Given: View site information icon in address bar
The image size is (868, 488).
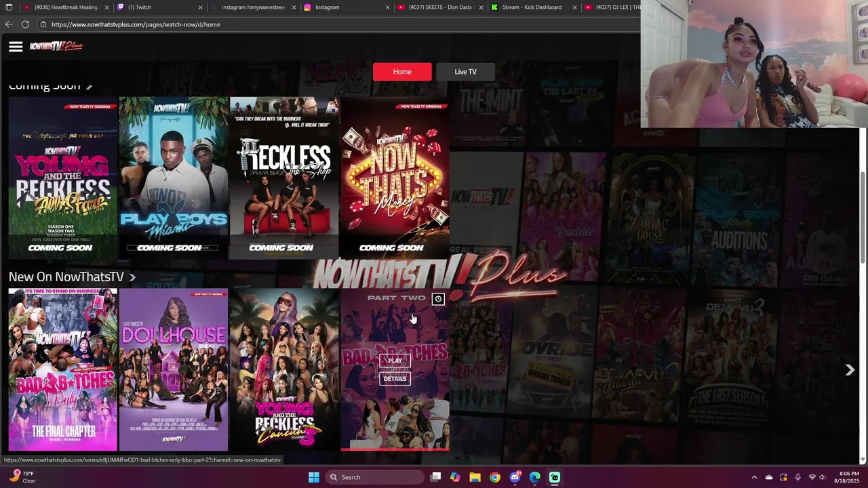Looking at the screenshot, I should pyautogui.click(x=43, y=24).
